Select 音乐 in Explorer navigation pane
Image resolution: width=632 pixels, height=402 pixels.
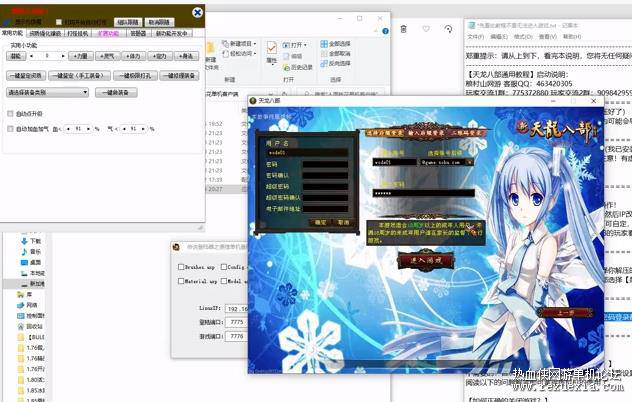pyautogui.click(x=31, y=252)
